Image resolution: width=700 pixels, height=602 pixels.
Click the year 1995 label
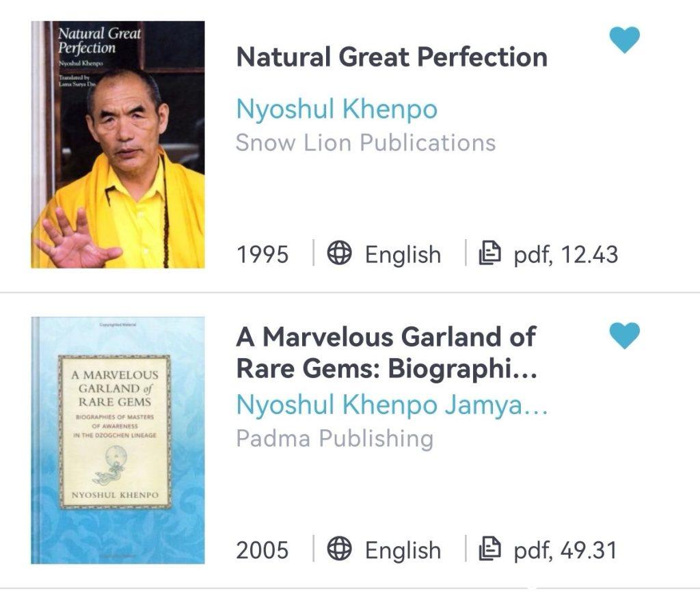pos(262,254)
